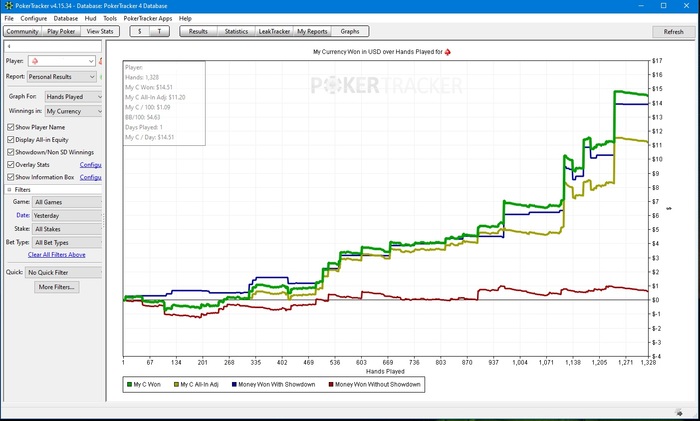The width and height of the screenshot is (700, 421).
Task: Select the T tournament button
Action: [x=159, y=31]
